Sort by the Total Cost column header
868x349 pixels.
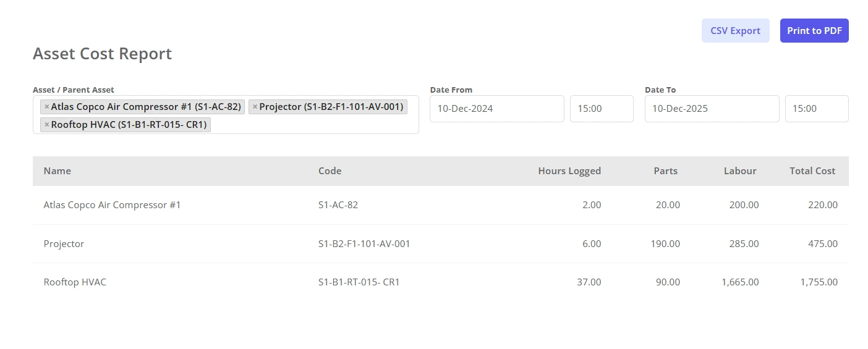(x=812, y=171)
